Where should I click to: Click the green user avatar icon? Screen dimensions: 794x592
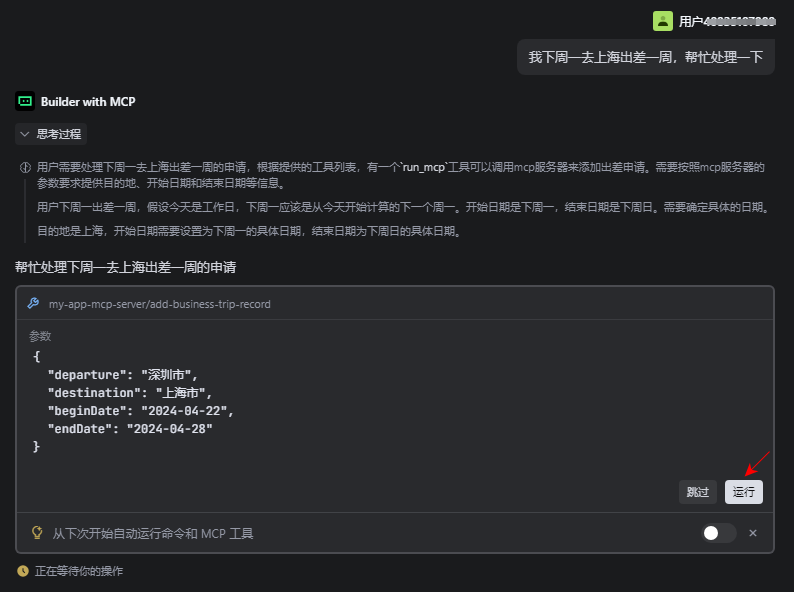663,21
